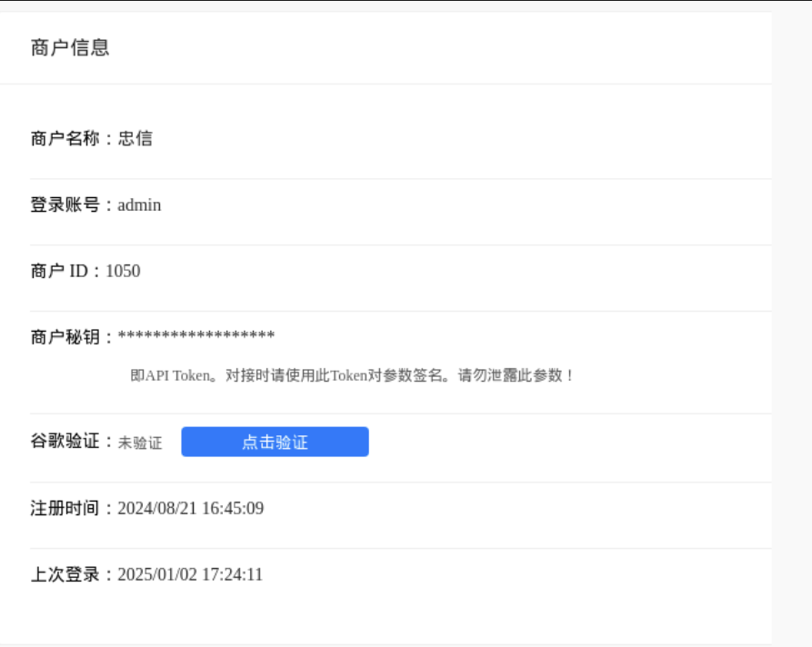Click the 点击验证 button
Viewport: 812px width, 647px height.
pyautogui.click(x=275, y=442)
